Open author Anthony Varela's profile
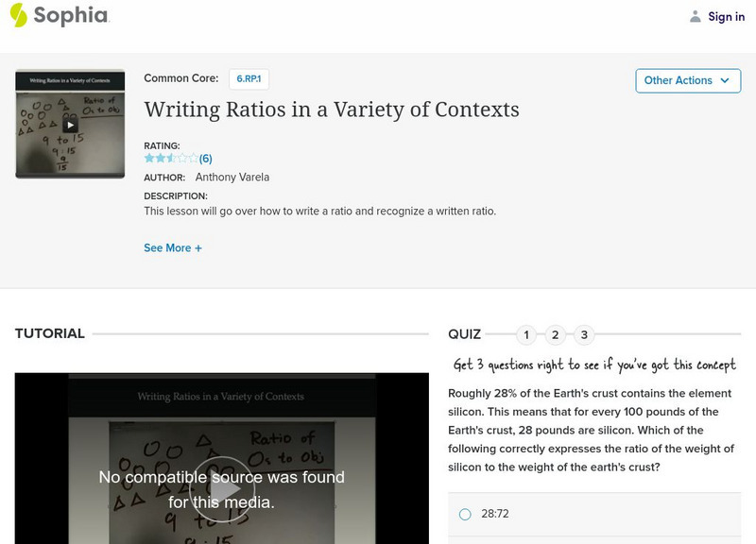756x544 pixels. (232, 177)
